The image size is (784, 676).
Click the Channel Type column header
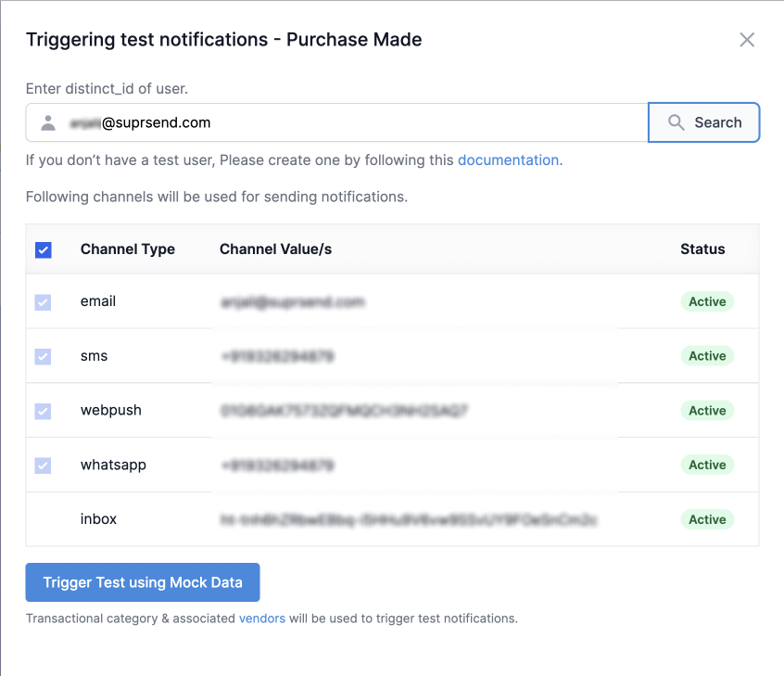click(128, 249)
